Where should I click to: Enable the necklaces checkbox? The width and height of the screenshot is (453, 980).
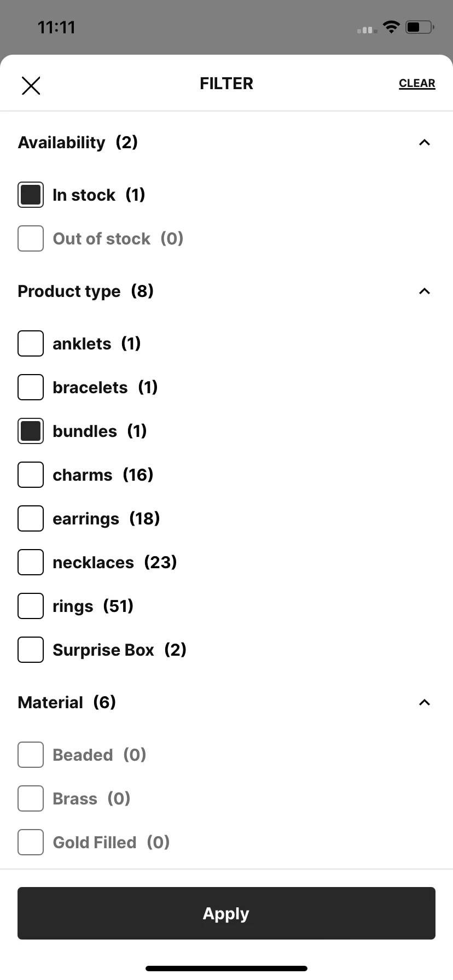31,562
